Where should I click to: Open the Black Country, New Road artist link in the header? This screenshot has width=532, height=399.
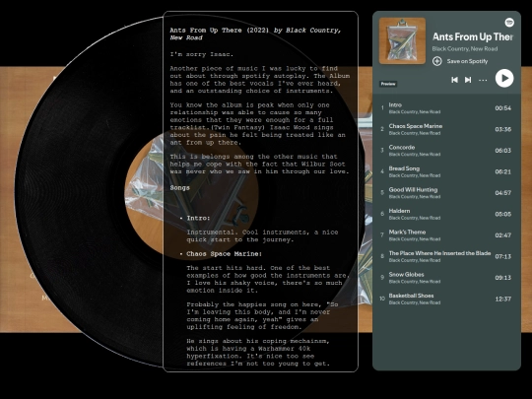[465, 49]
